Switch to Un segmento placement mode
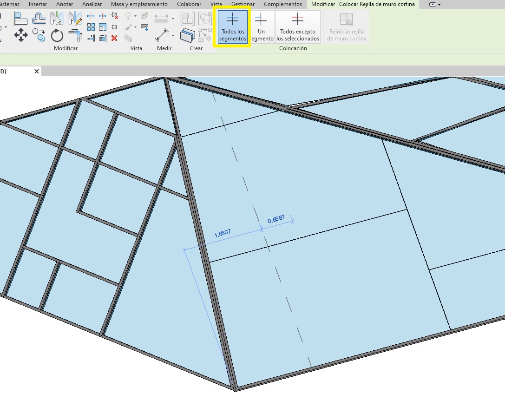Screen dimensions: 505x420 (x=261, y=27)
